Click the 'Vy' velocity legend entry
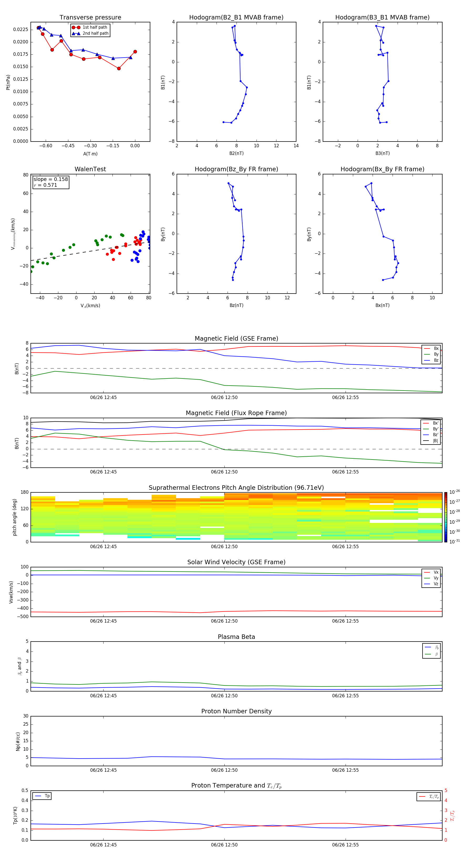This screenshot has width=473, height=868. tap(431, 578)
